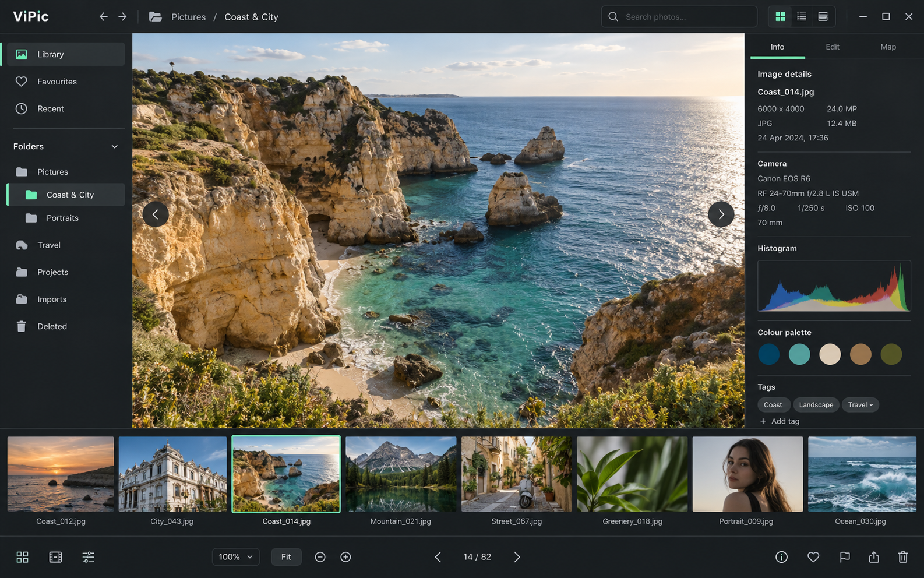Open the Library section
Viewport: 924px width, 578px height.
[x=66, y=54]
